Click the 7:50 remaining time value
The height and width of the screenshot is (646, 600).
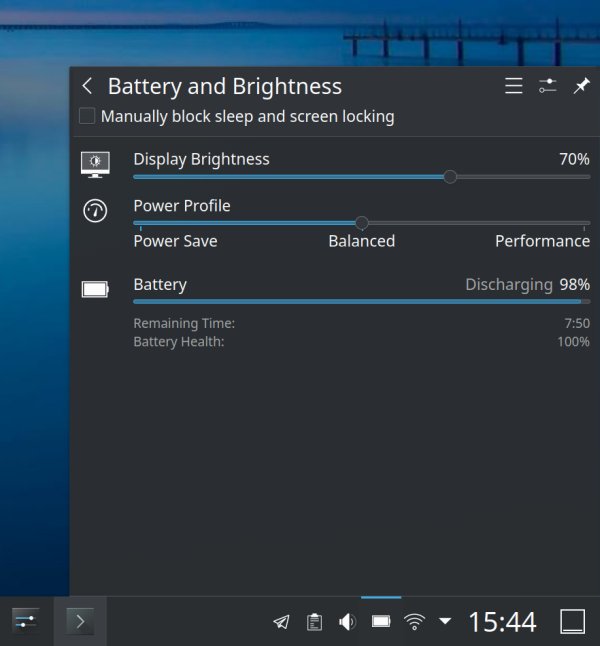pos(577,323)
